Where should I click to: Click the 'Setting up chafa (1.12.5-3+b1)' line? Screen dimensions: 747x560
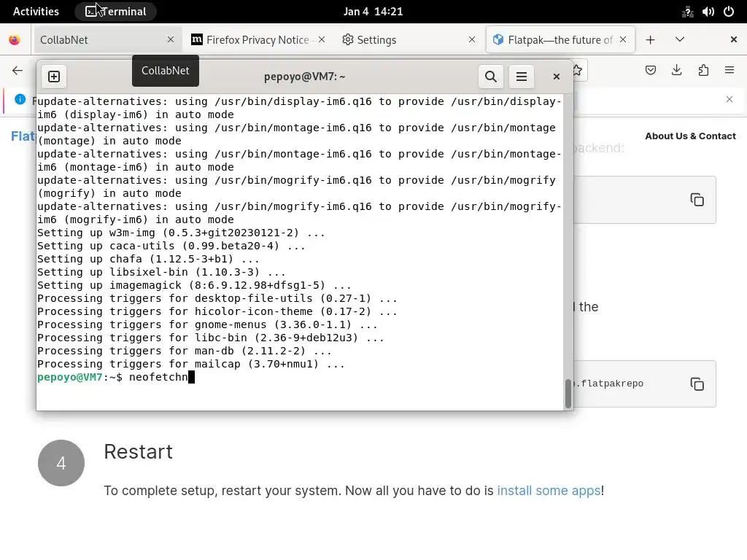pyautogui.click(x=148, y=259)
